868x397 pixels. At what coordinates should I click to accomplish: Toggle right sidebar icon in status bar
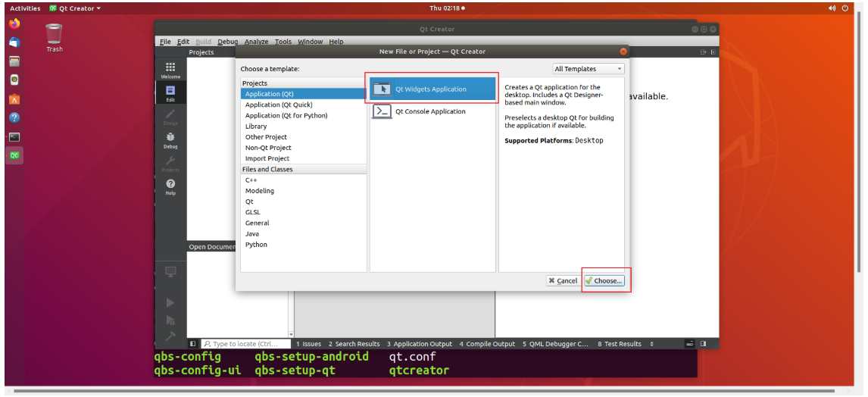tap(703, 344)
